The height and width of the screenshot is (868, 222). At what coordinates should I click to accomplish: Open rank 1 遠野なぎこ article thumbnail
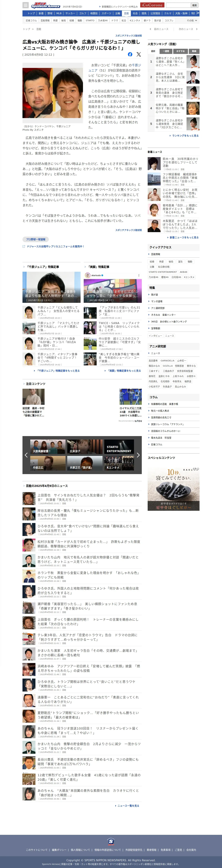tap(193, 62)
